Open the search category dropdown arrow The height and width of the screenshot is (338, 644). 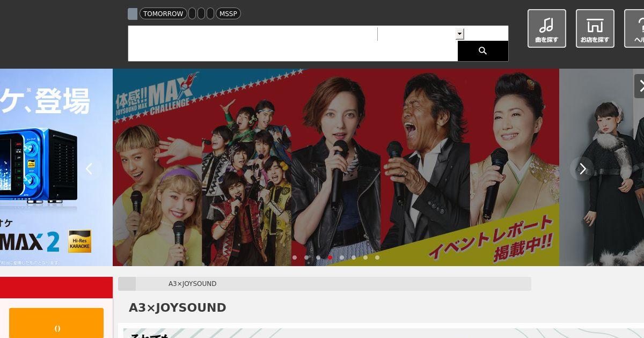tap(459, 34)
